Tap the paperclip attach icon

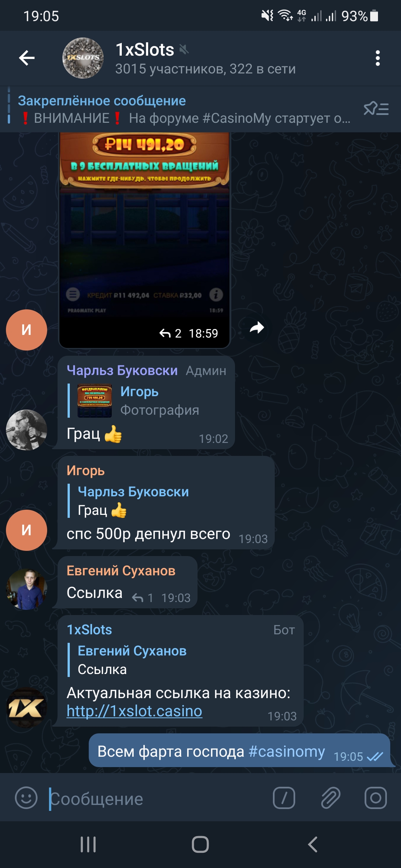click(330, 798)
